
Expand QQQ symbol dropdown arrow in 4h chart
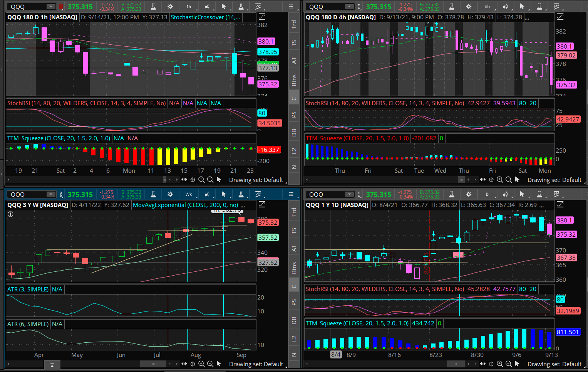349,7
